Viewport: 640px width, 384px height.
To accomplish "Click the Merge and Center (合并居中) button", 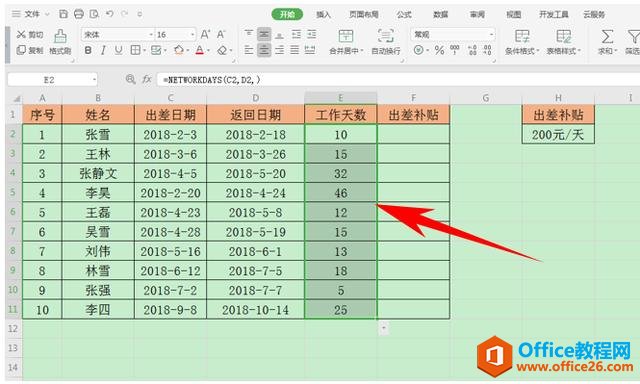I will tap(346, 42).
